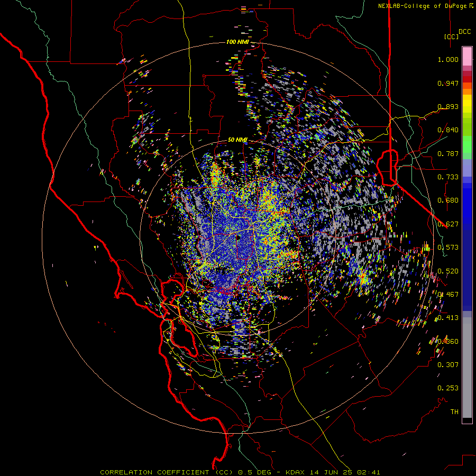The image size is (476, 476).
Task: Click the 0.680 legend value
Action: point(448,200)
